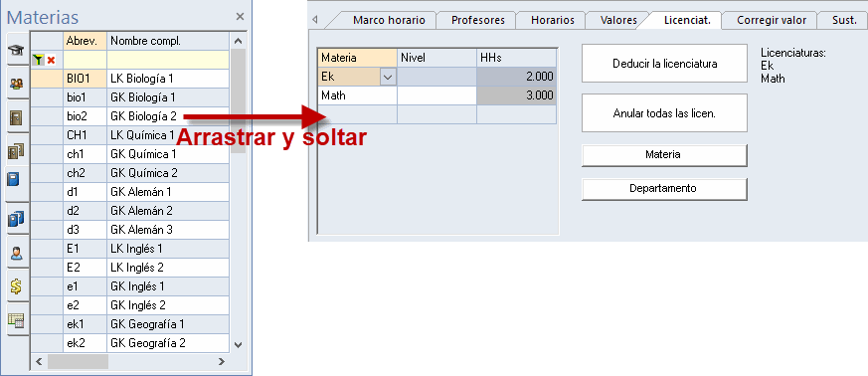Open the student person icon tab

[x=17, y=253]
